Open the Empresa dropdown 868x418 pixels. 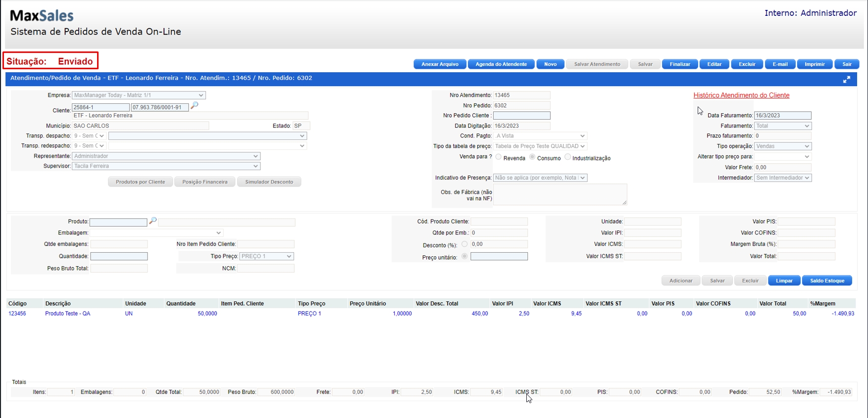point(139,95)
